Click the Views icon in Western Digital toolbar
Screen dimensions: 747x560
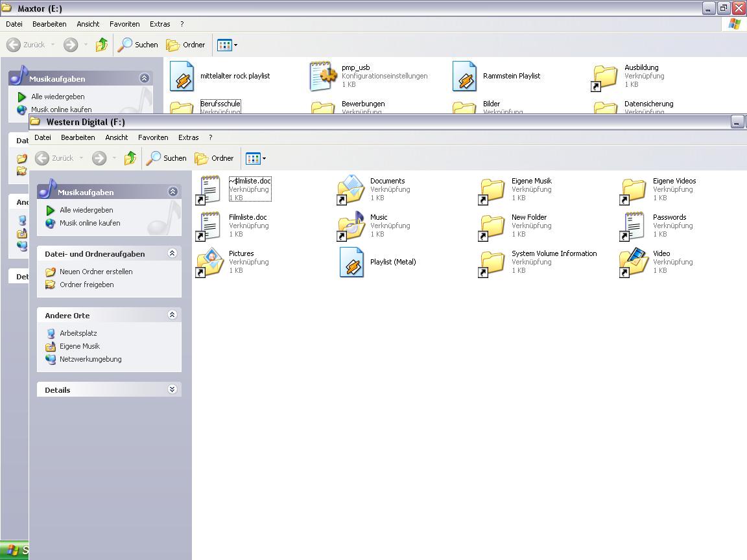pos(253,158)
